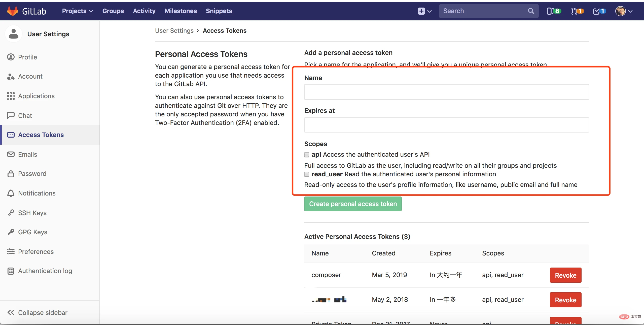644x325 pixels.
Task: Click the Preferences sliders icon
Action: [11, 251]
